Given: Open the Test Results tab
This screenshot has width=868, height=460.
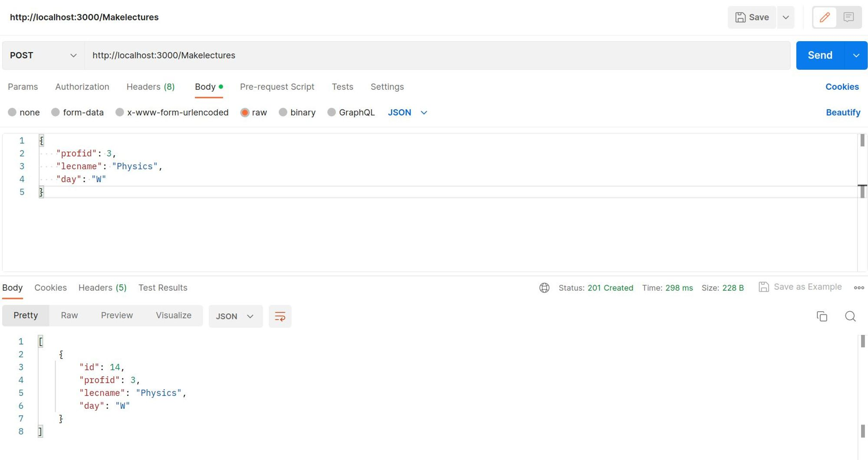Looking at the screenshot, I should pyautogui.click(x=163, y=288).
